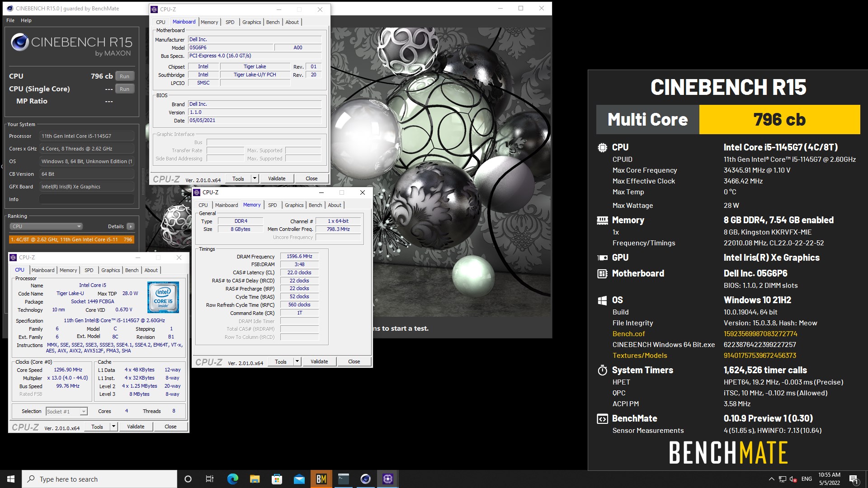Click the System Timers clock icon
The image size is (868, 488).
pos(602,370)
